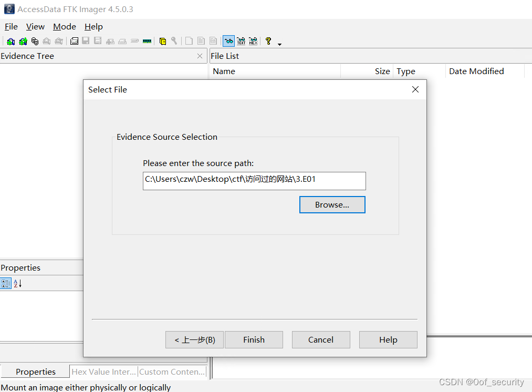Click the Add Evidence Item toolbar icon
The height and width of the screenshot is (392, 532).
pyautogui.click(x=11, y=42)
